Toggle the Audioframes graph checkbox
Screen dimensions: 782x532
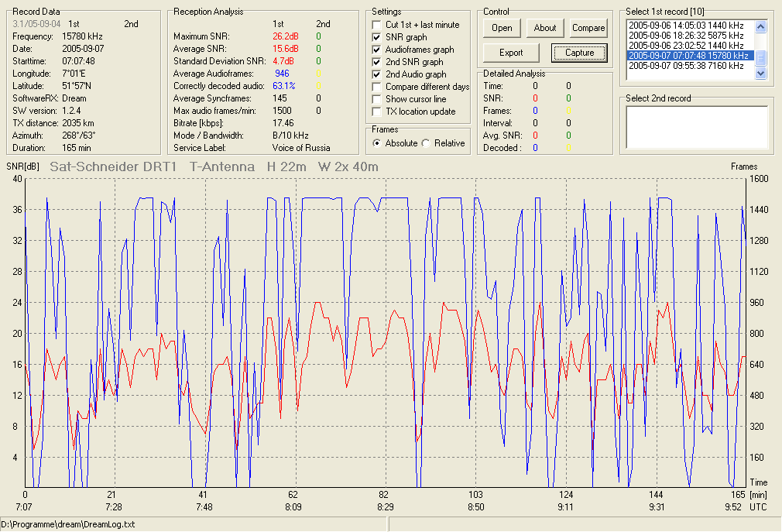coord(377,50)
